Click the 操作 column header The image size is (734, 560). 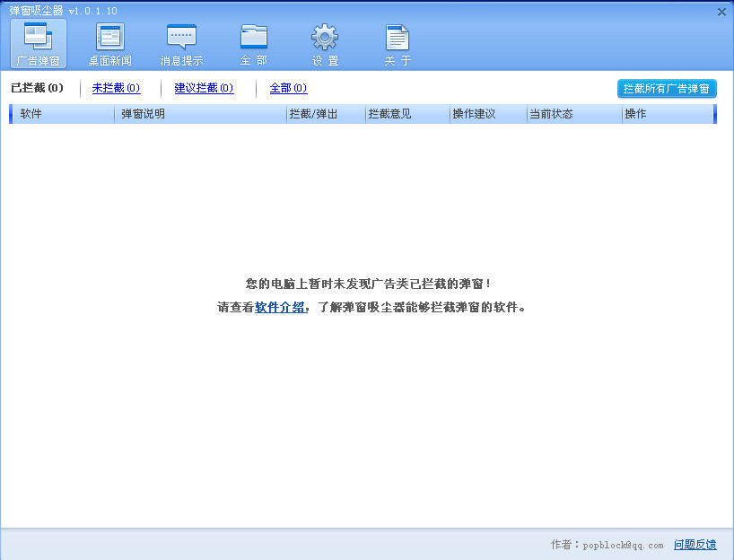click(668, 114)
